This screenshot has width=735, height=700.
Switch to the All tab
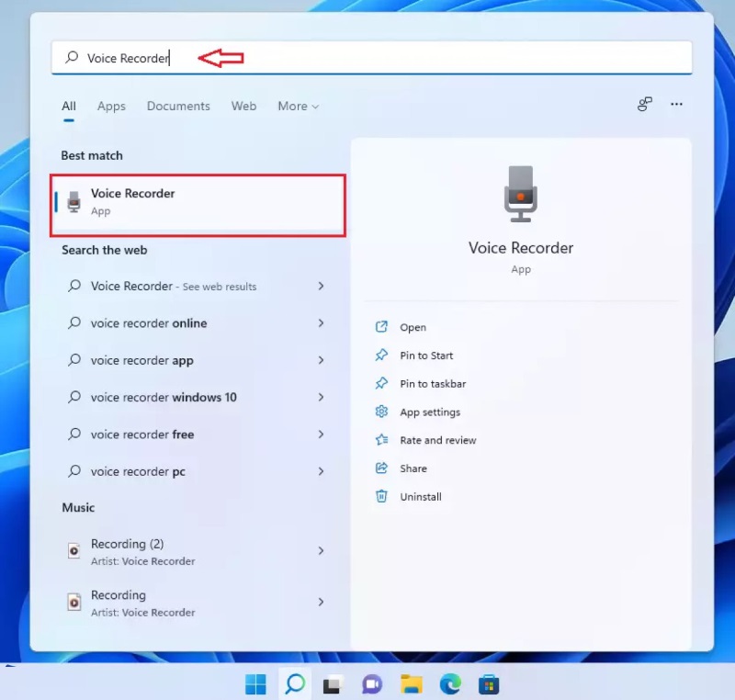click(x=68, y=106)
